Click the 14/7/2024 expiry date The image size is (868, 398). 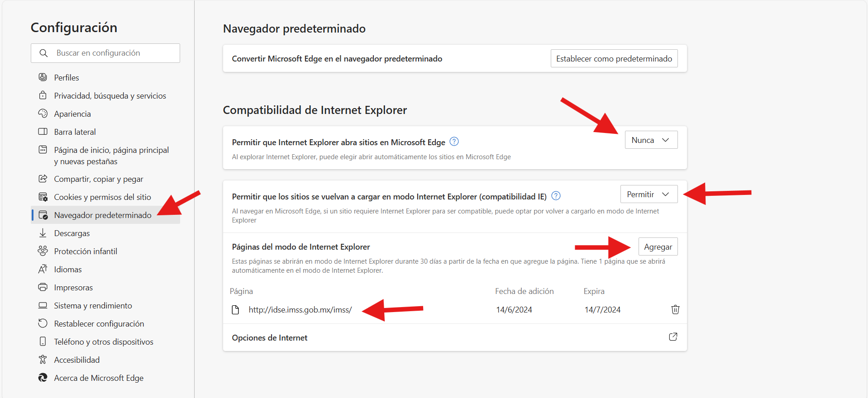(602, 310)
